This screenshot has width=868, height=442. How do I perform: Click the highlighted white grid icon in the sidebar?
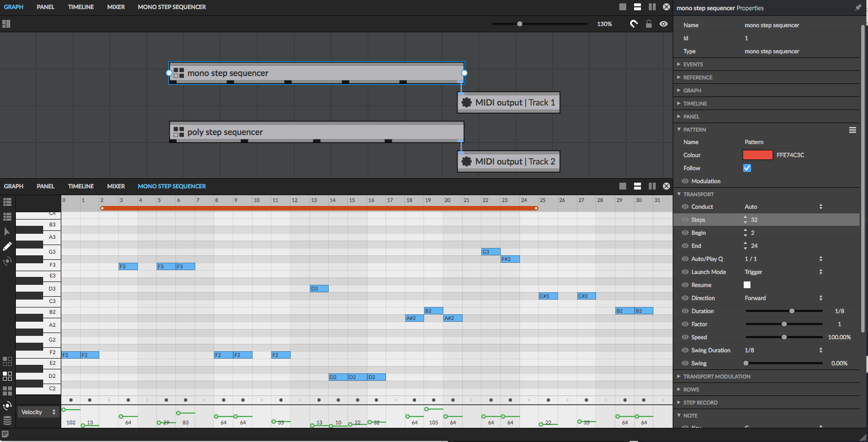click(x=7, y=376)
